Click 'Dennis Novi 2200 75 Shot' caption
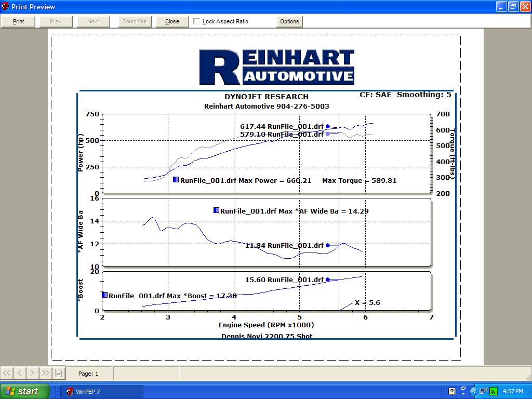Viewport: 532px width, 399px height. [x=267, y=336]
